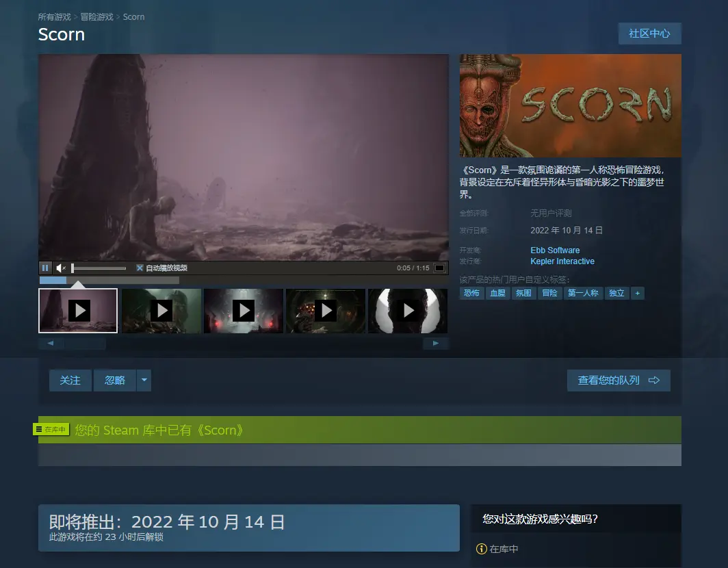728x568 pixels.
Task: Enter fullscreen with the player's fullscreen icon
Action: [x=439, y=268]
